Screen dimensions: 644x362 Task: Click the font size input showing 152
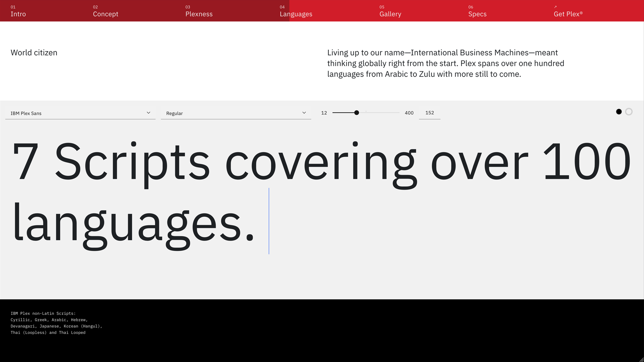click(x=429, y=113)
